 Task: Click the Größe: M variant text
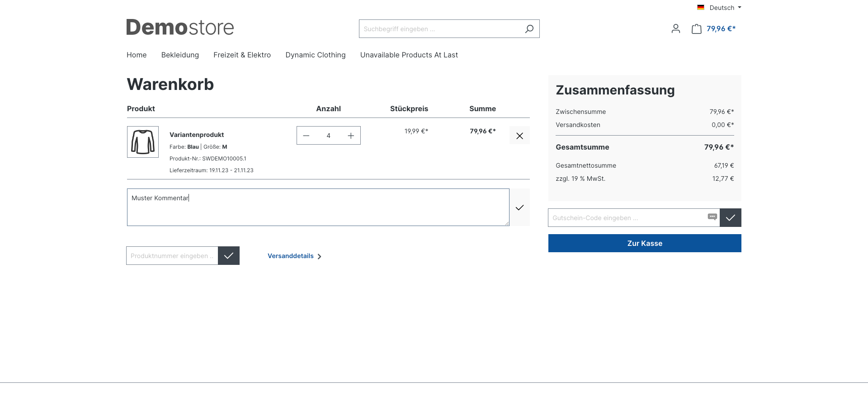coord(215,147)
